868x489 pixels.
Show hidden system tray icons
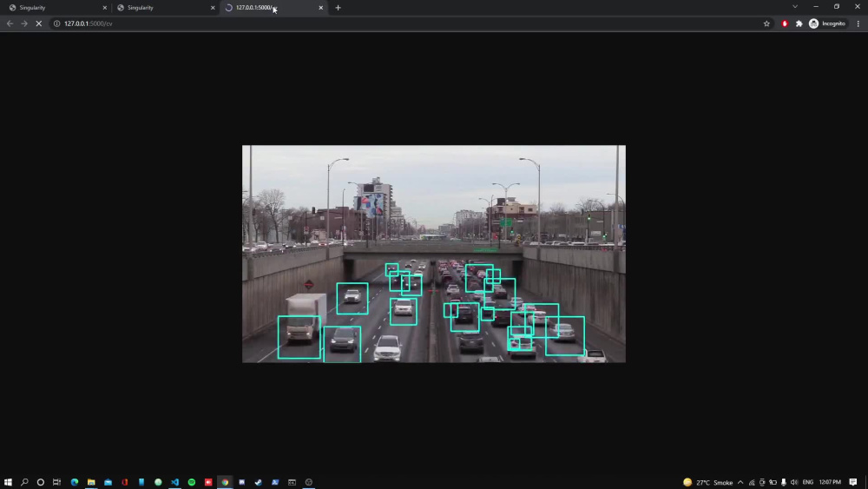click(x=740, y=482)
